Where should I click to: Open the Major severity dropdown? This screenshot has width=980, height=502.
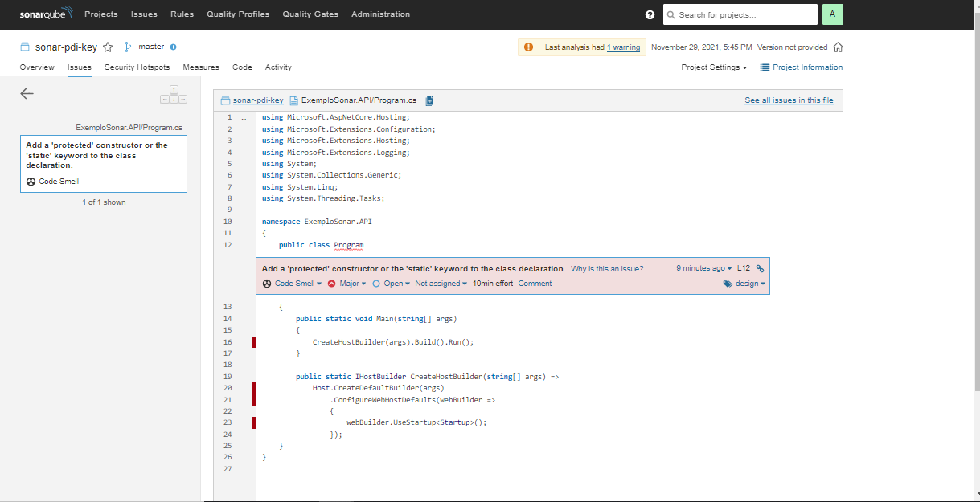click(348, 283)
